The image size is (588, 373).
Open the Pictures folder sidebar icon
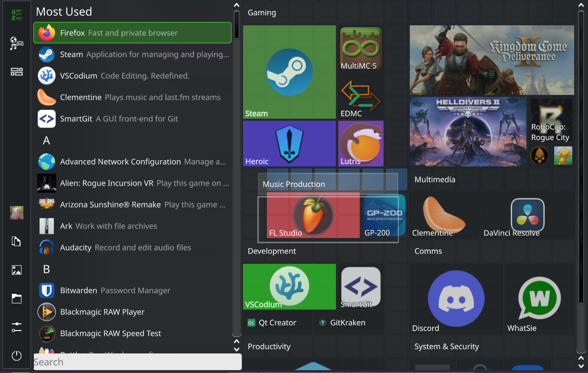pos(17,270)
